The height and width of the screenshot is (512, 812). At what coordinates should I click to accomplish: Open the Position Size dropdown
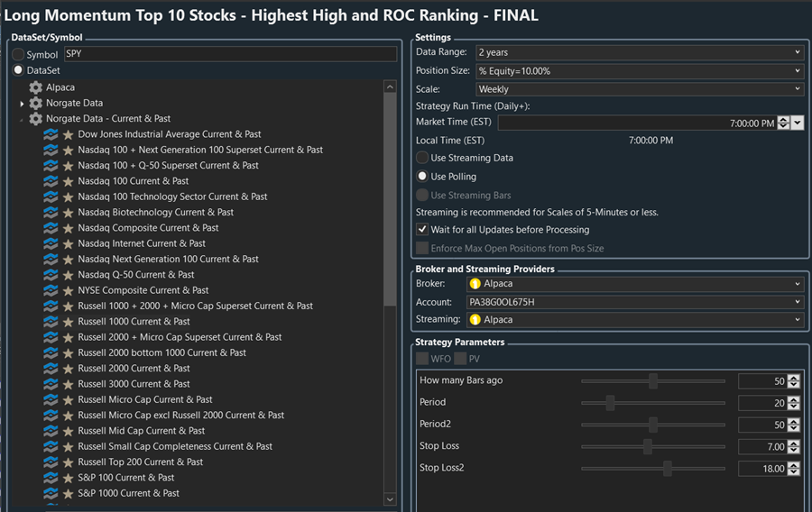click(x=640, y=71)
